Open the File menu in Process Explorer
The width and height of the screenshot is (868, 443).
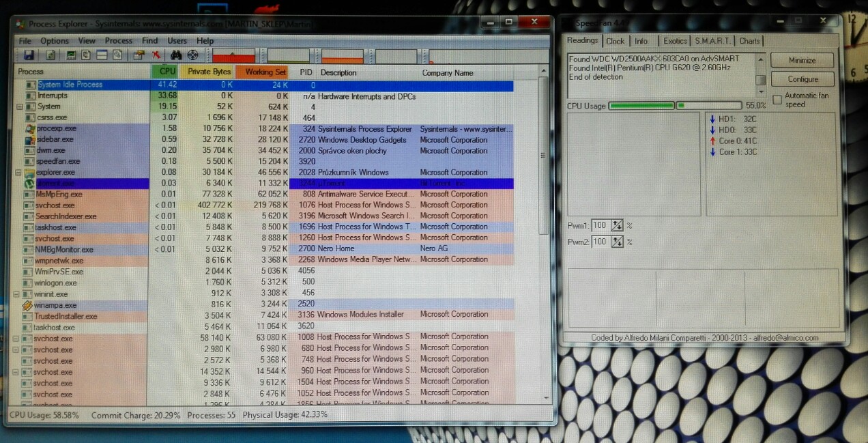coord(25,41)
